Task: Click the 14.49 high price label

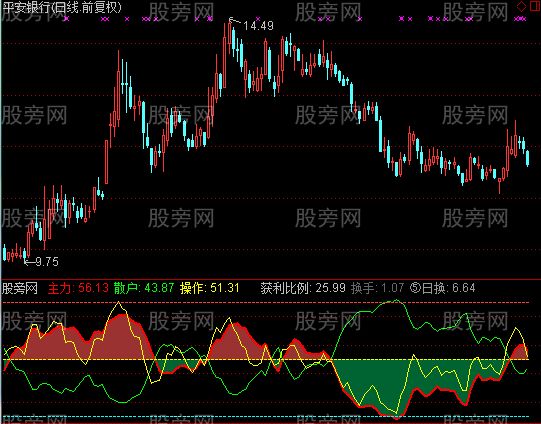Action: coord(258,26)
